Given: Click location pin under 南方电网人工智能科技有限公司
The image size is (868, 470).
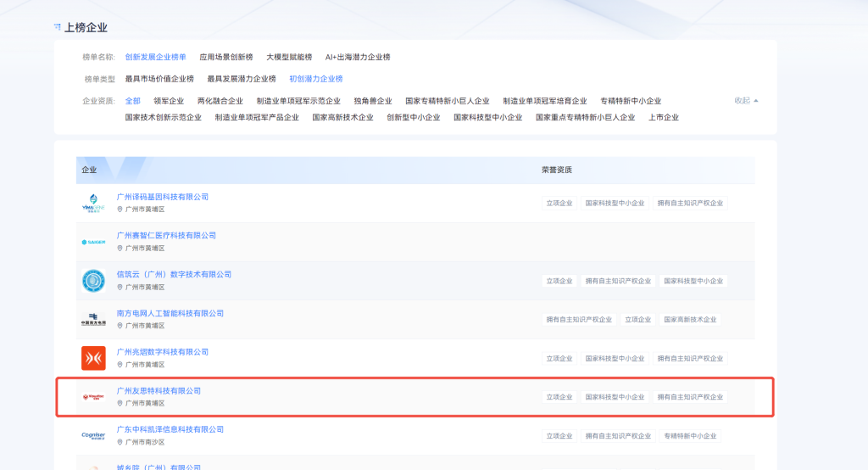Looking at the screenshot, I should click(x=120, y=326).
